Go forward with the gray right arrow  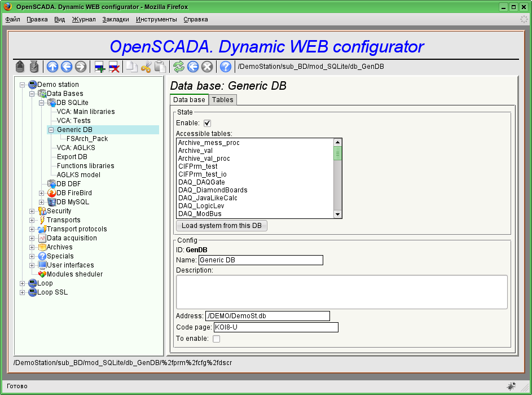[x=81, y=67]
